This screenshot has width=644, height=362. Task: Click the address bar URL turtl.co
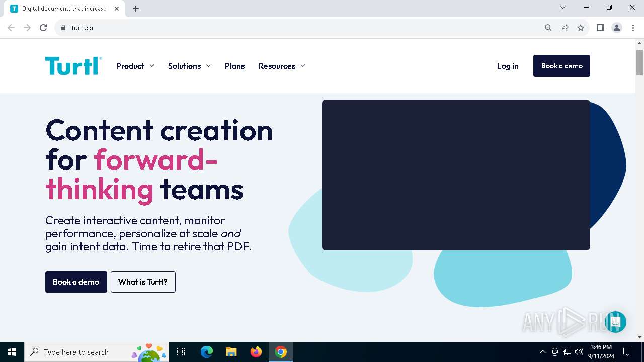tap(82, 28)
